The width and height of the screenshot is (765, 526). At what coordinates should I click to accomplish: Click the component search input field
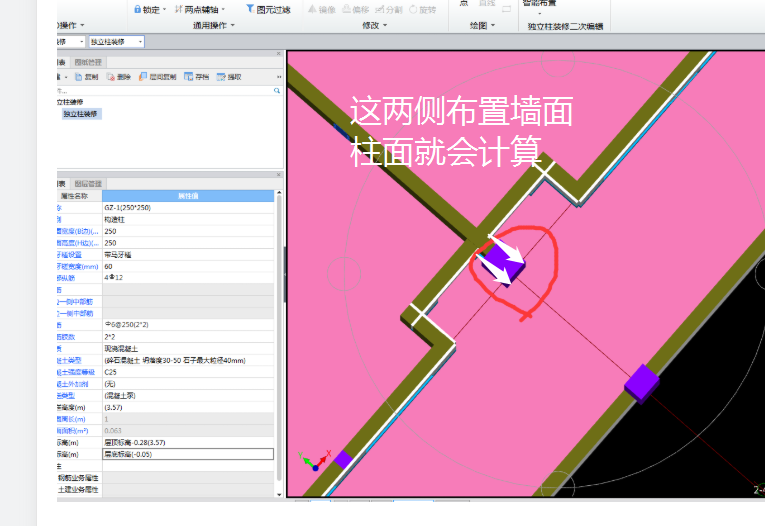tap(164, 91)
